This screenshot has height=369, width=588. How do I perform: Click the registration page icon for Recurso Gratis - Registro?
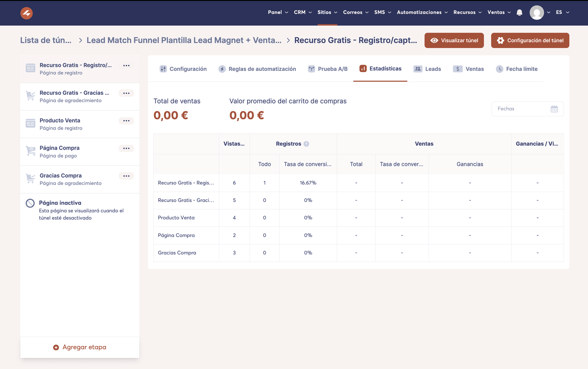[31, 68]
